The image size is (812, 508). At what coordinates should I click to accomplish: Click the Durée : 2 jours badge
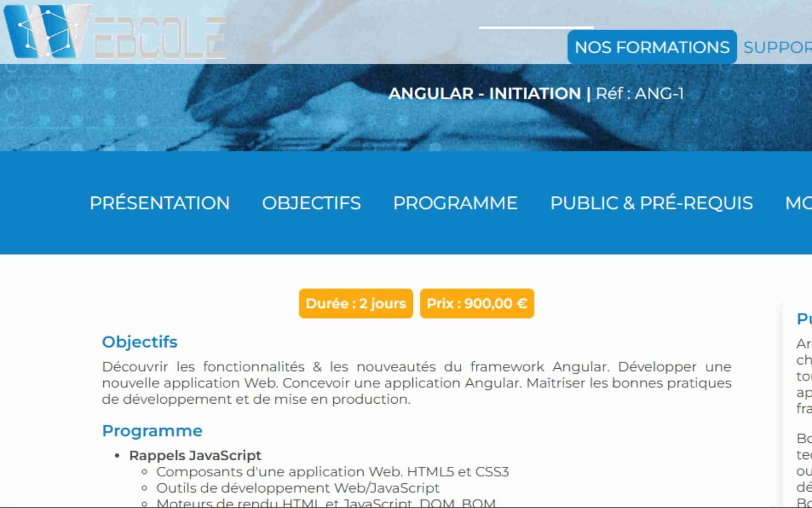coord(356,304)
